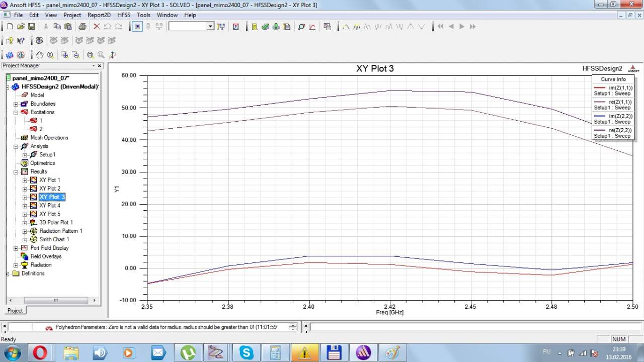Click the red curve report icon
Image resolution: width=644 pixels, height=362 pixels.
pyautogui.click(x=312, y=27)
